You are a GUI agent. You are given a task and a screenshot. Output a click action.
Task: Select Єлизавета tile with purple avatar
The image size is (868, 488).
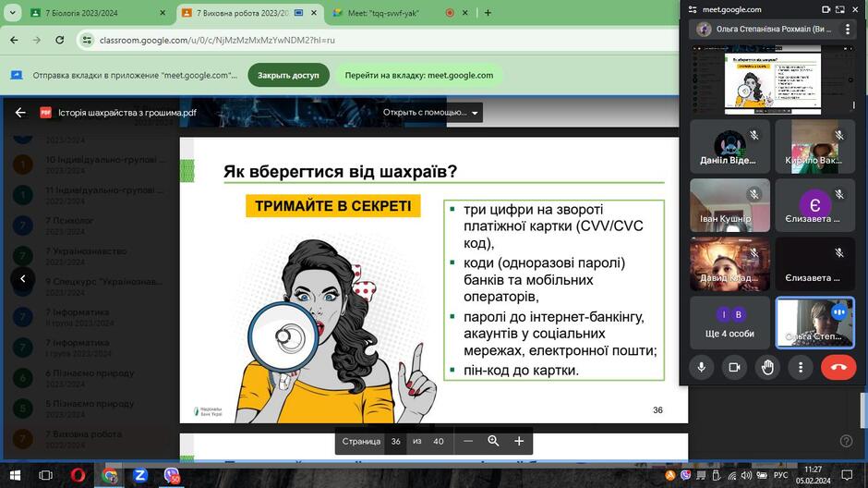[814, 205]
